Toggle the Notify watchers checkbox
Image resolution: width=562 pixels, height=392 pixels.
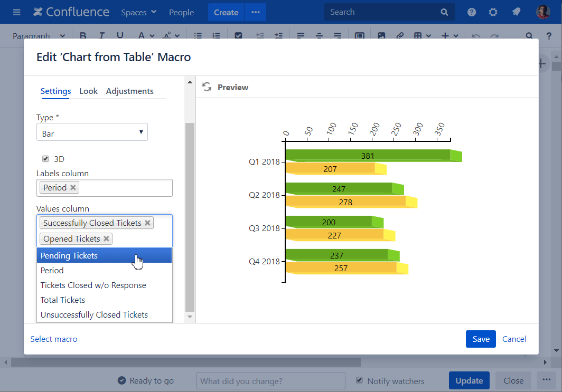[360, 380]
